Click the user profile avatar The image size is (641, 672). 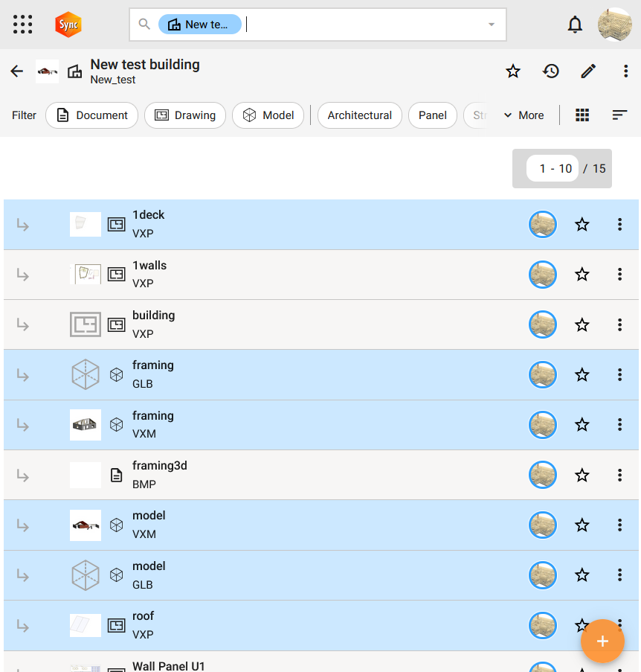(x=615, y=25)
